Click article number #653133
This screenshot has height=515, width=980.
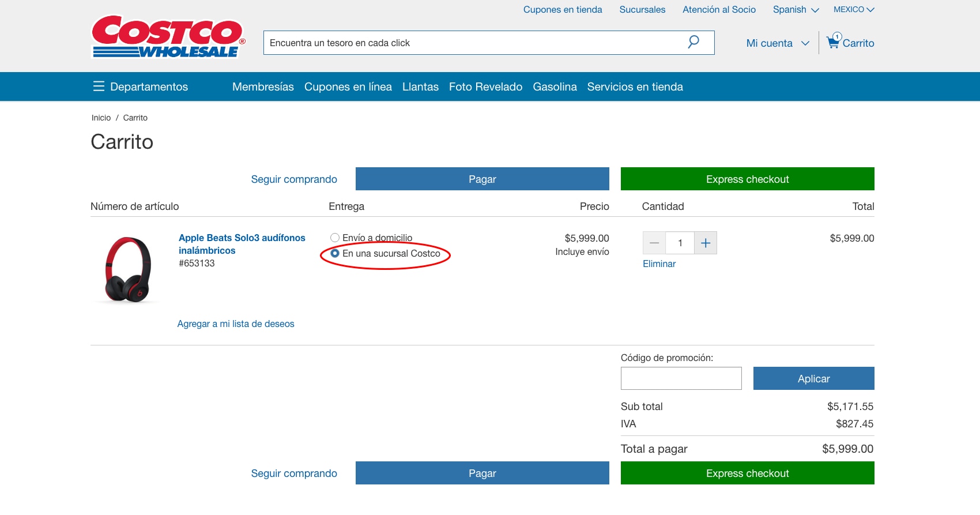(x=197, y=264)
